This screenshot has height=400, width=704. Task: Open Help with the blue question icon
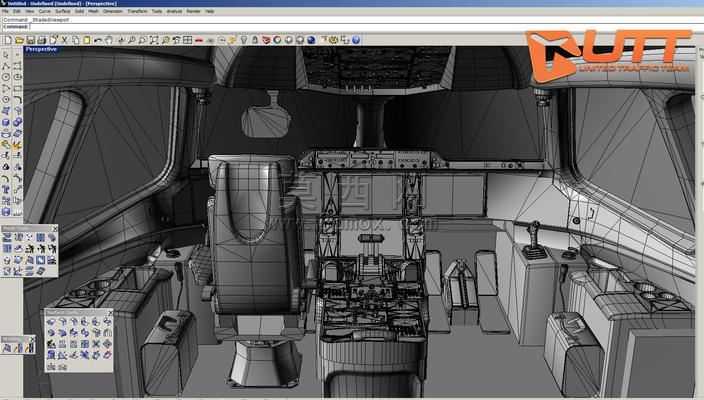click(x=356, y=40)
